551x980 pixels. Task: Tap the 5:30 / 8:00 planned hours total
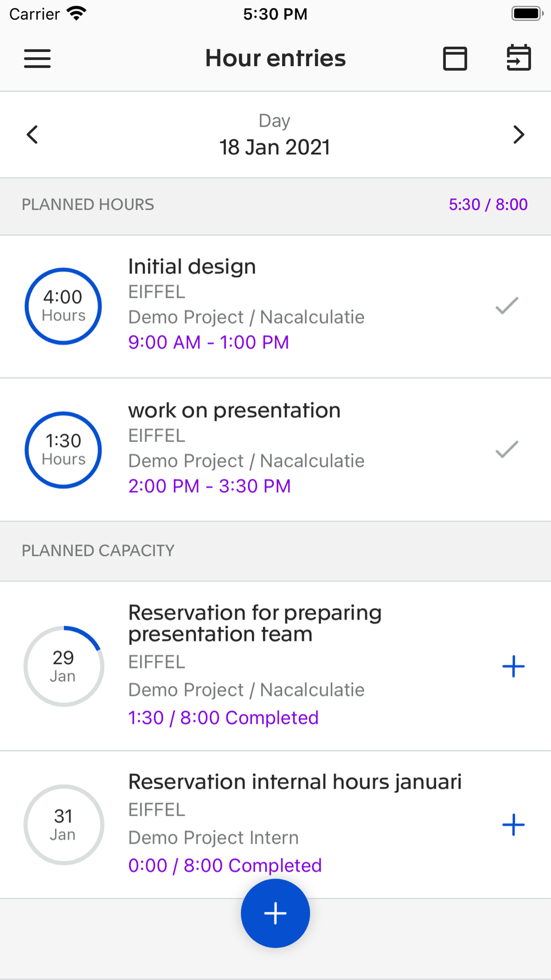(488, 204)
